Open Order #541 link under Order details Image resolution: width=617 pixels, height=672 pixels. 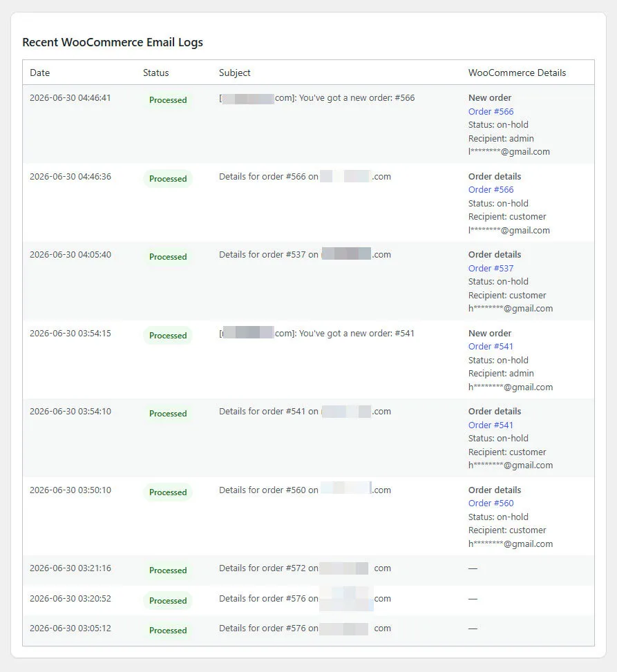[491, 425]
